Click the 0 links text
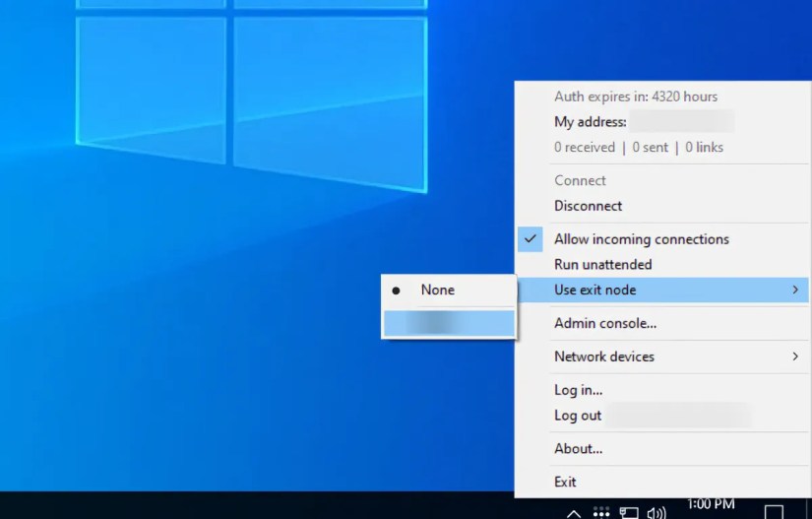This screenshot has width=812, height=519. point(705,148)
